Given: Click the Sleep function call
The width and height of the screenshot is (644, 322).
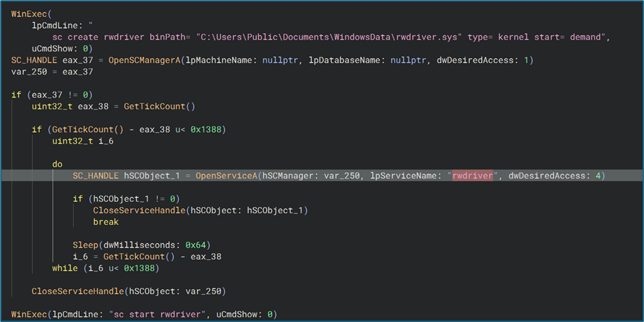Looking at the screenshot, I should pyautogui.click(x=85, y=245).
